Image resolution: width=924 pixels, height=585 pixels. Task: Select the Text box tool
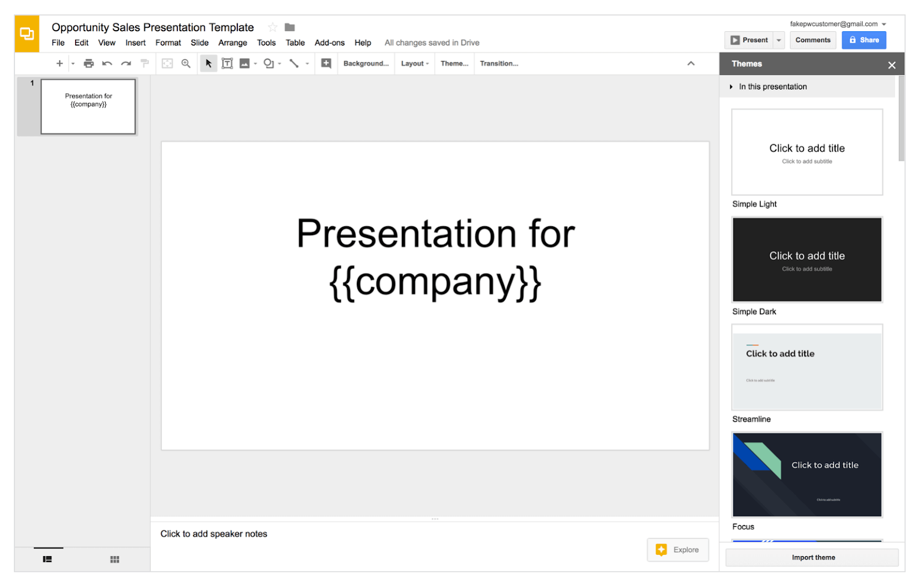(228, 64)
